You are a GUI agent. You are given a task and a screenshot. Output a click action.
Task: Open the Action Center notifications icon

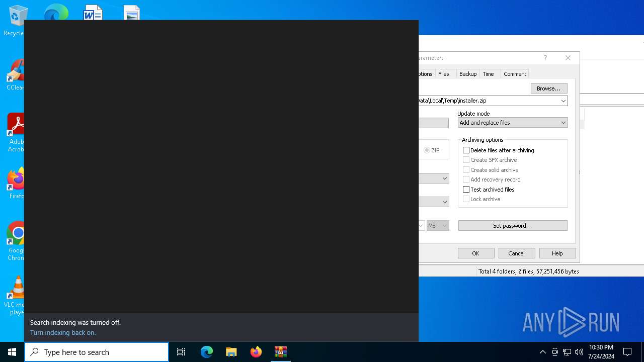click(x=627, y=352)
